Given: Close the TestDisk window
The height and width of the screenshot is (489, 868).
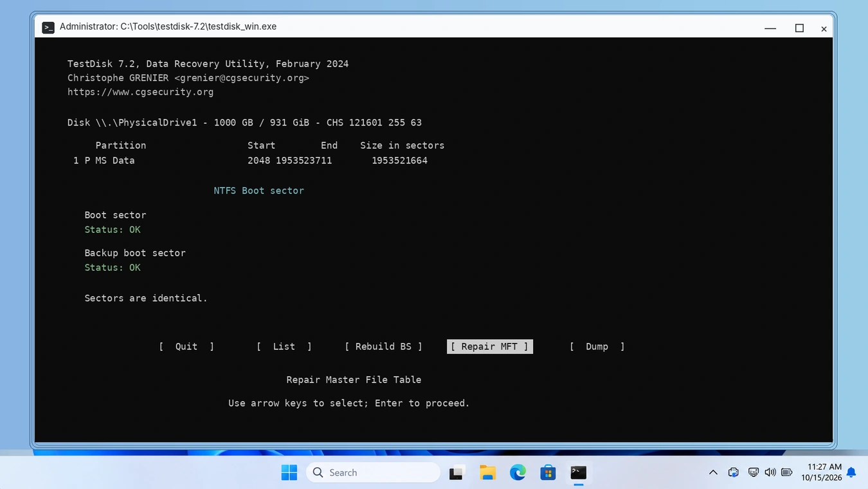Looking at the screenshot, I should pos(824,28).
